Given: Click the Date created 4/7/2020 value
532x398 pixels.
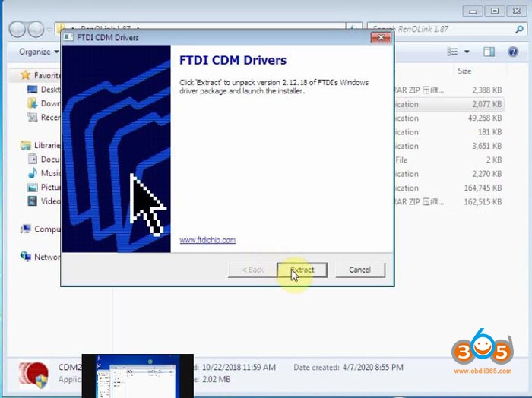Looking at the screenshot, I should [372, 367].
